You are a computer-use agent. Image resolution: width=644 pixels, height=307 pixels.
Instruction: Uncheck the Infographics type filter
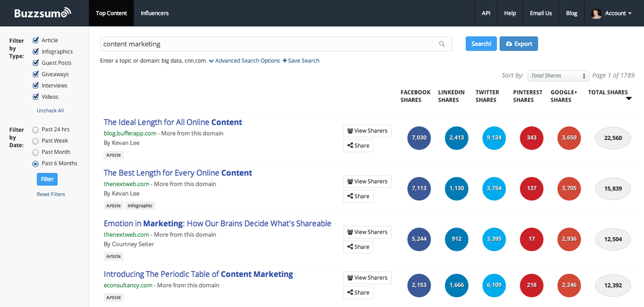[36, 52]
